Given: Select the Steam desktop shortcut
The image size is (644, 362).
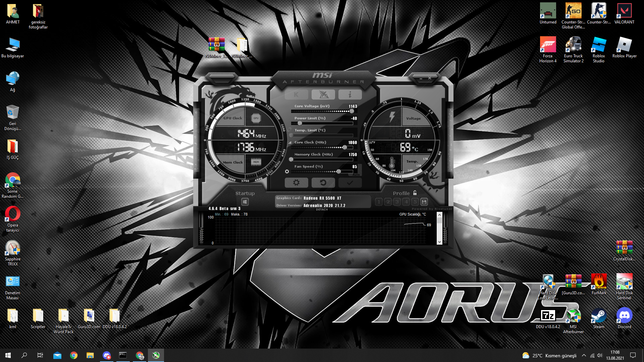Looking at the screenshot, I should [599, 318].
